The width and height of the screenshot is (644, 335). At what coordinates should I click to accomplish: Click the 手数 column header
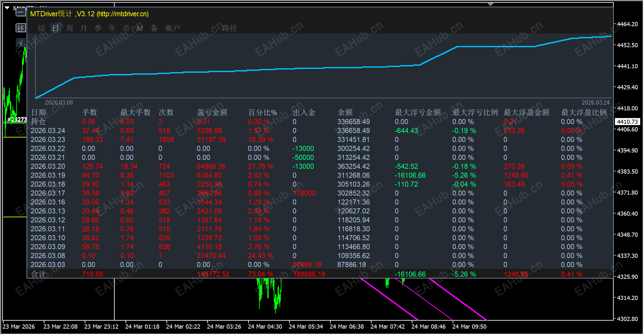pyautogui.click(x=89, y=112)
